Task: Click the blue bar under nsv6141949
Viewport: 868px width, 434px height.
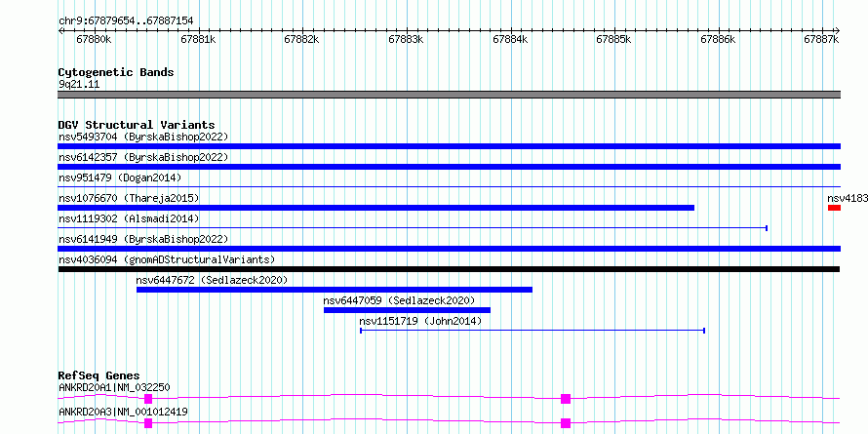Action: coord(449,249)
